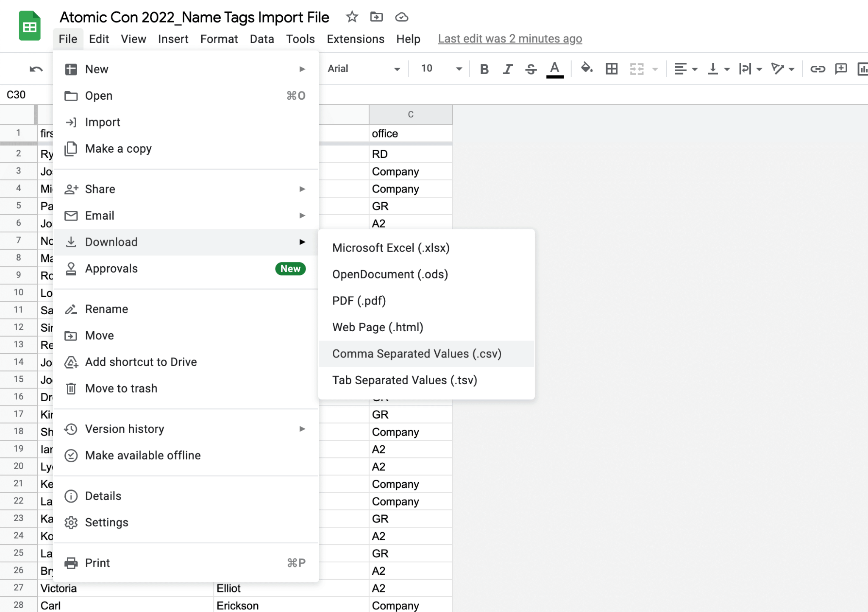
Task: Expand the Download submenu arrow
Action: 302,242
